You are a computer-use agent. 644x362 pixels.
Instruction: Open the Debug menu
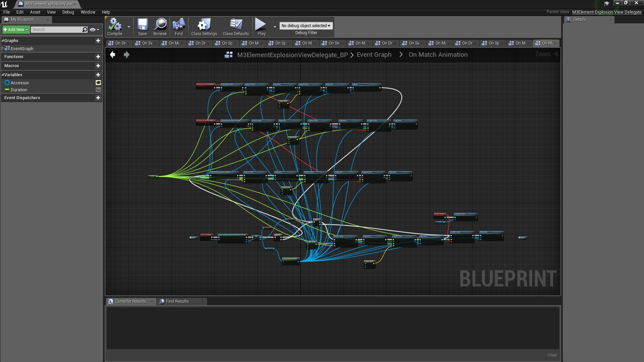(68, 12)
